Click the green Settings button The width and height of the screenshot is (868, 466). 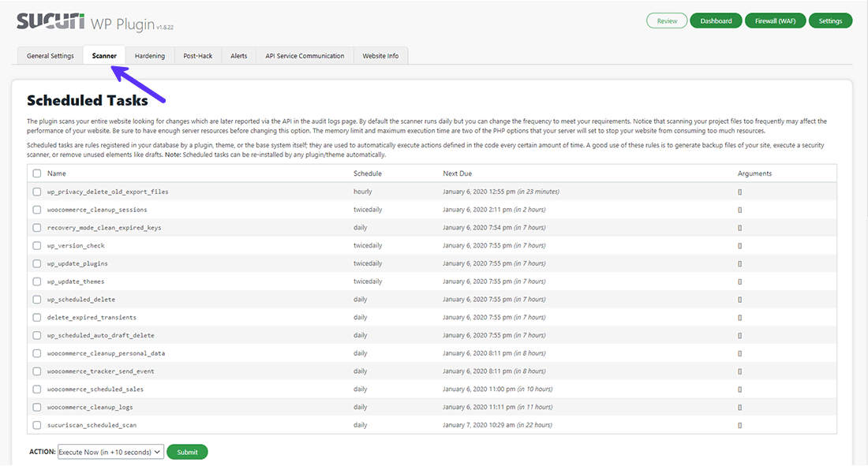pos(830,21)
